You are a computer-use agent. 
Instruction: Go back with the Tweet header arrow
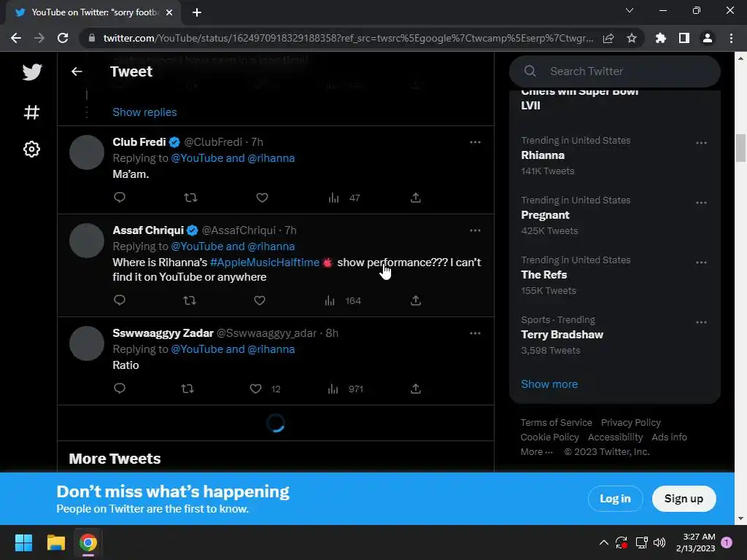point(77,71)
